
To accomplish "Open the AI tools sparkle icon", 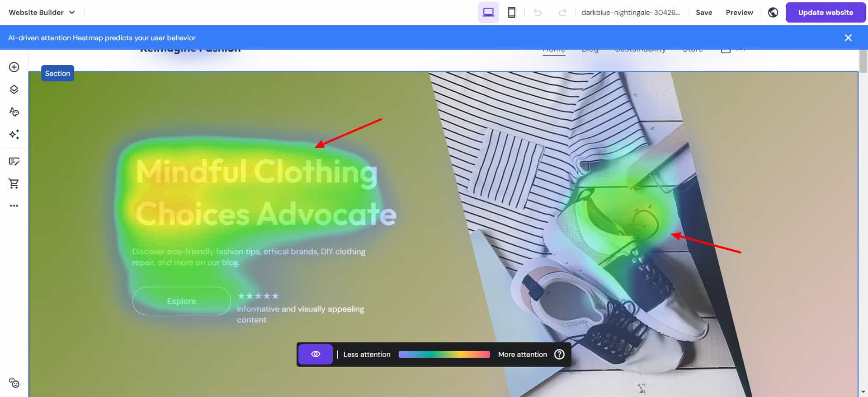I will click(x=14, y=134).
